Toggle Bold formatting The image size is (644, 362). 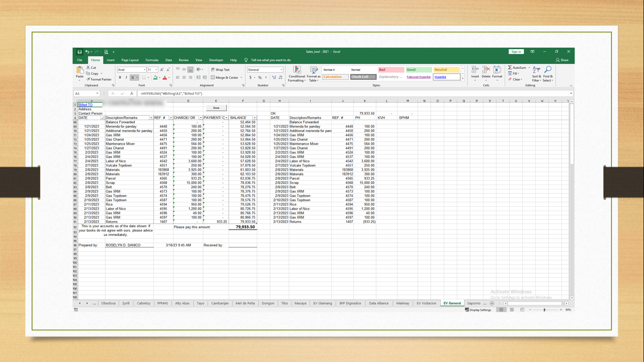point(120,78)
